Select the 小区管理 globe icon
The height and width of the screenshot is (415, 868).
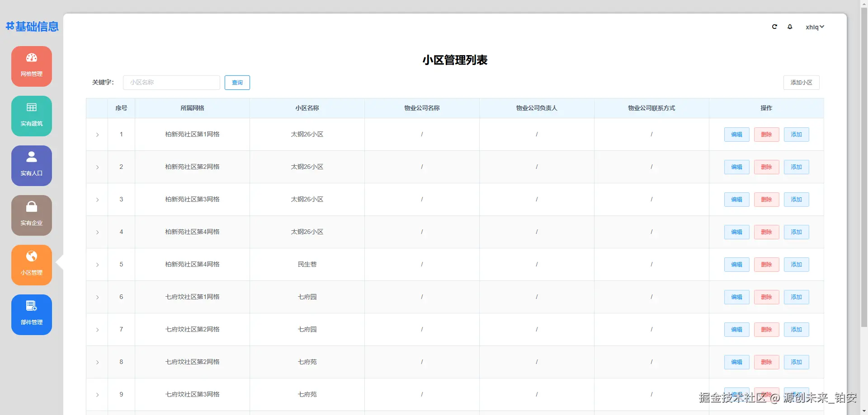coord(31,256)
